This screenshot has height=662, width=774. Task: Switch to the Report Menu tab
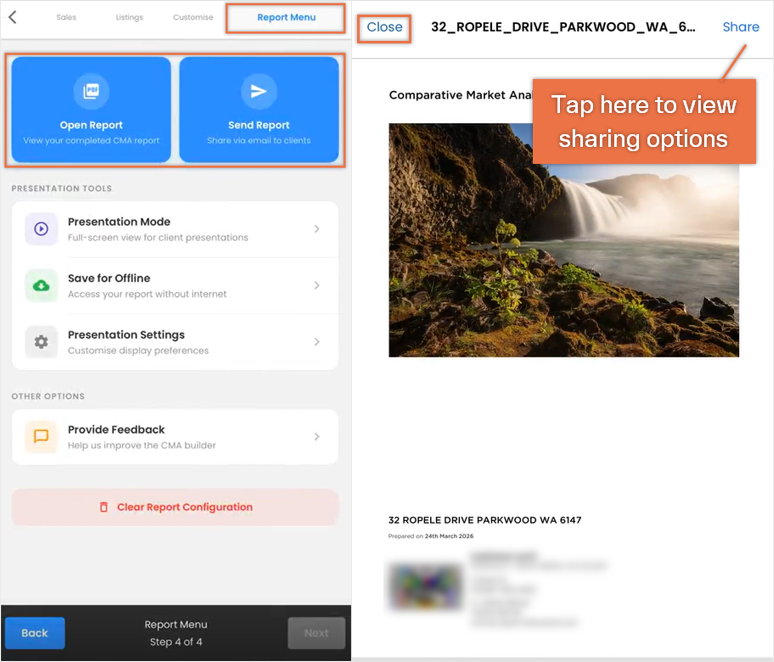click(x=286, y=18)
